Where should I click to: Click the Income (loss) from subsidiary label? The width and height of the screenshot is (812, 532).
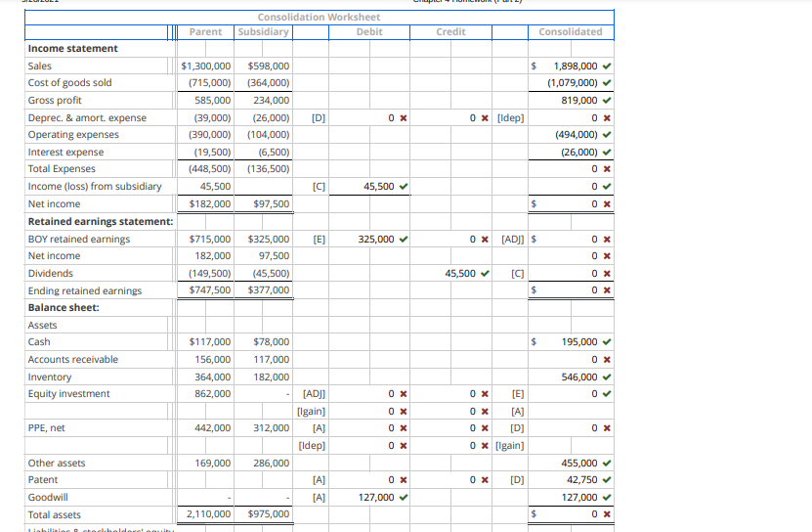coord(95,186)
